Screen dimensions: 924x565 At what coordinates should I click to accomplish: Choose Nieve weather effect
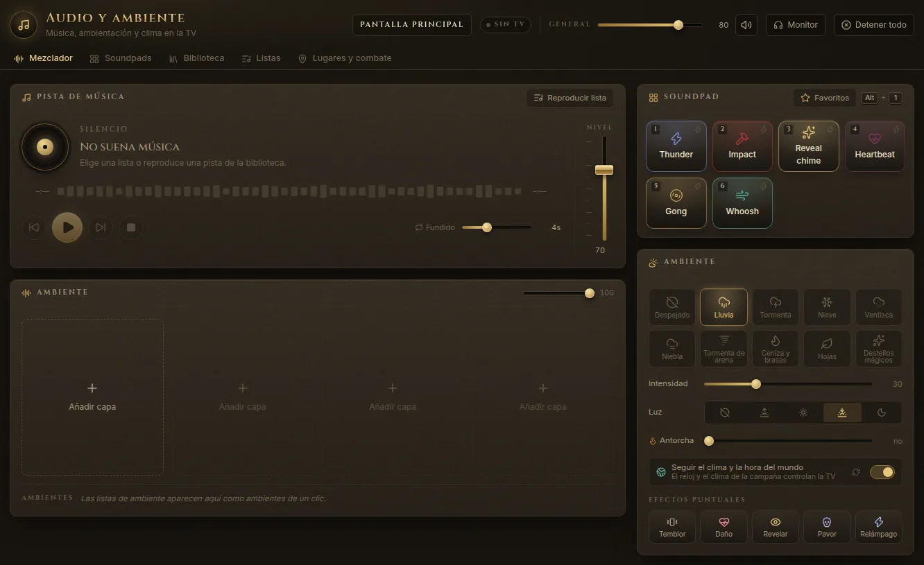[x=827, y=307]
